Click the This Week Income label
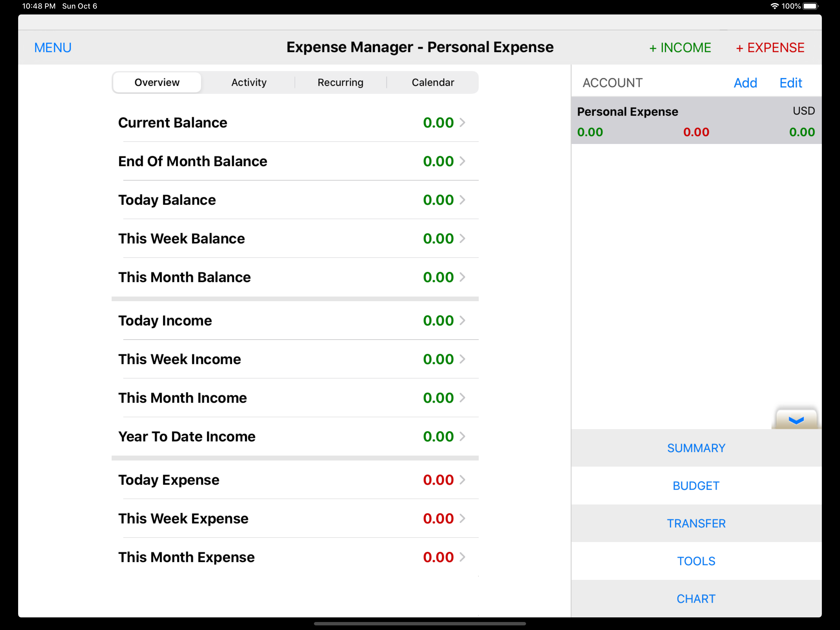The height and width of the screenshot is (630, 840). coord(179,359)
